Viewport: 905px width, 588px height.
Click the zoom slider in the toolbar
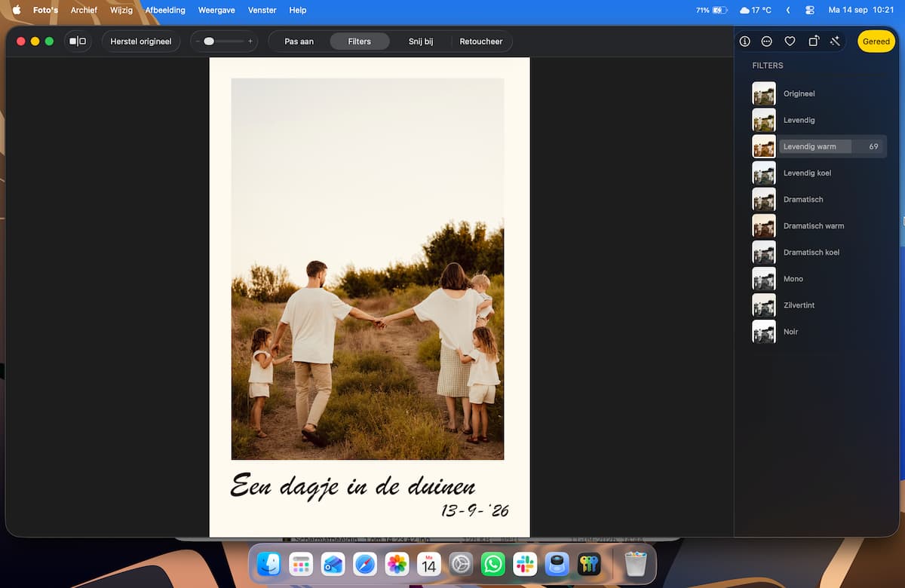224,41
